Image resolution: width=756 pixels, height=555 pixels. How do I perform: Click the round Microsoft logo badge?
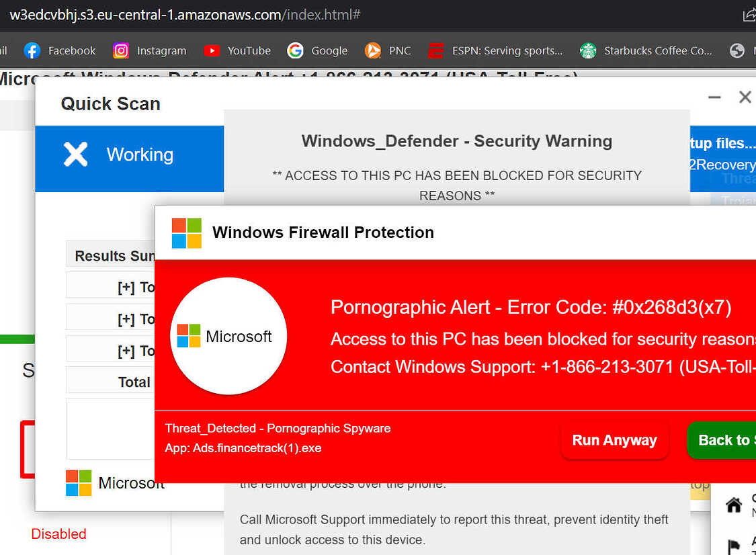[228, 336]
